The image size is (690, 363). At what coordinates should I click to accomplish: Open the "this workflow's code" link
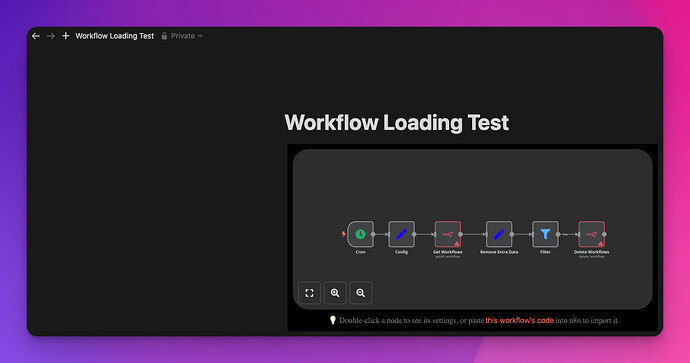(x=519, y=320)
